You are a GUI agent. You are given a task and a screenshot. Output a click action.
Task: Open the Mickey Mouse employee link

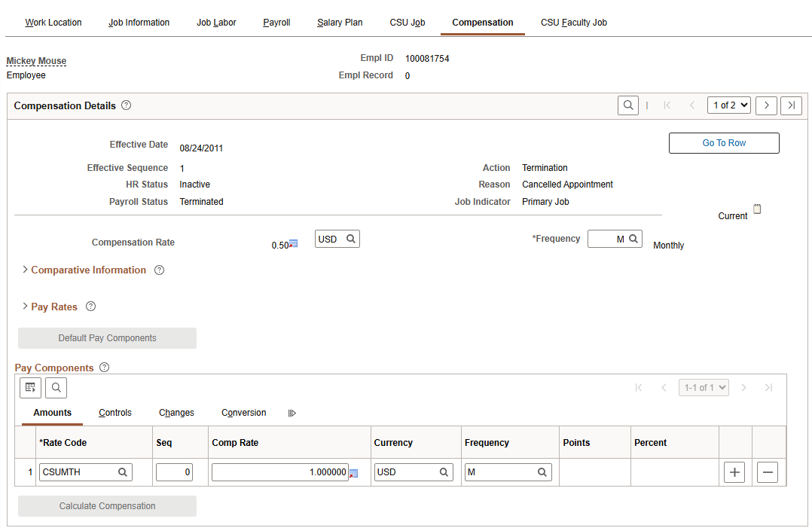[36, 61]
